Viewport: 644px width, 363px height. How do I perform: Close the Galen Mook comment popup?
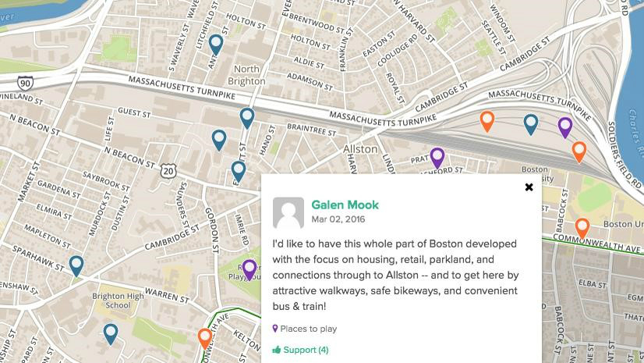pyautogui.click(x=529, y=187)
